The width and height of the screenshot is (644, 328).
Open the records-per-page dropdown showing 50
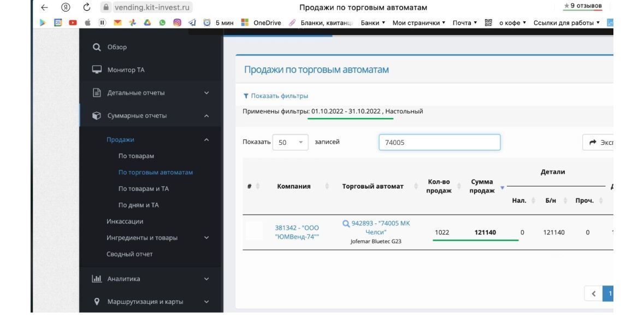[291, 142]
